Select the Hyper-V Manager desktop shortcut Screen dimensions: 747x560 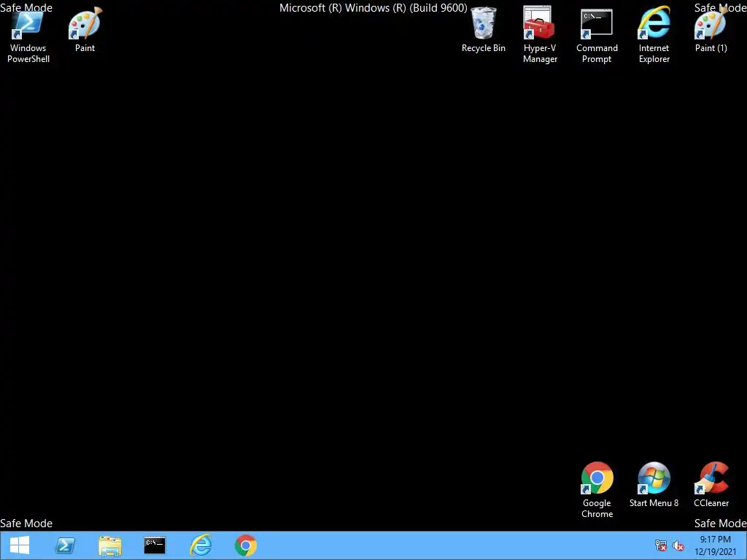(x=540, y=35)
